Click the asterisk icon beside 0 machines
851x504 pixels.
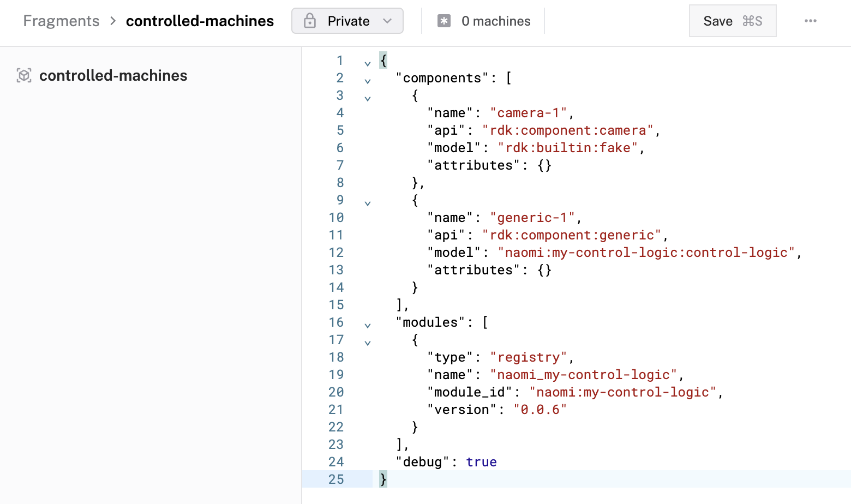click(444, 21)
